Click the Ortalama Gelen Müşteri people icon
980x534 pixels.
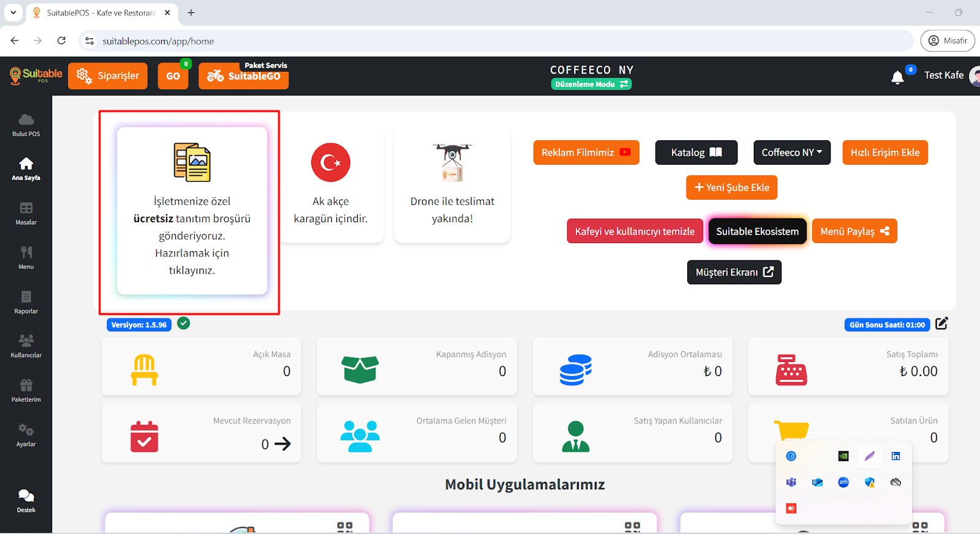(x=360, y=437)
